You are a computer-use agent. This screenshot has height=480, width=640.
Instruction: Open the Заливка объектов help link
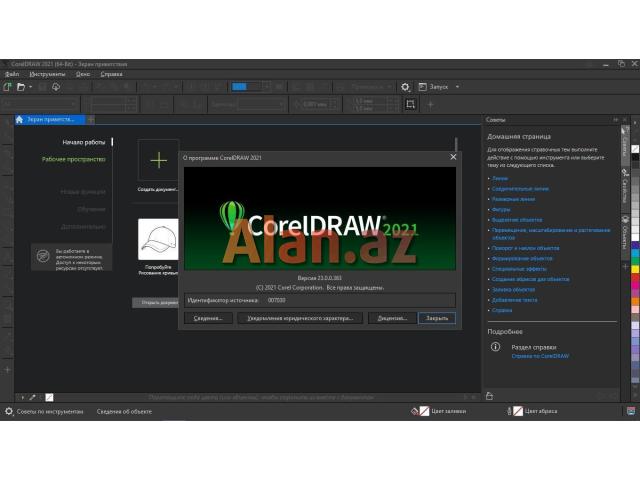513,289
